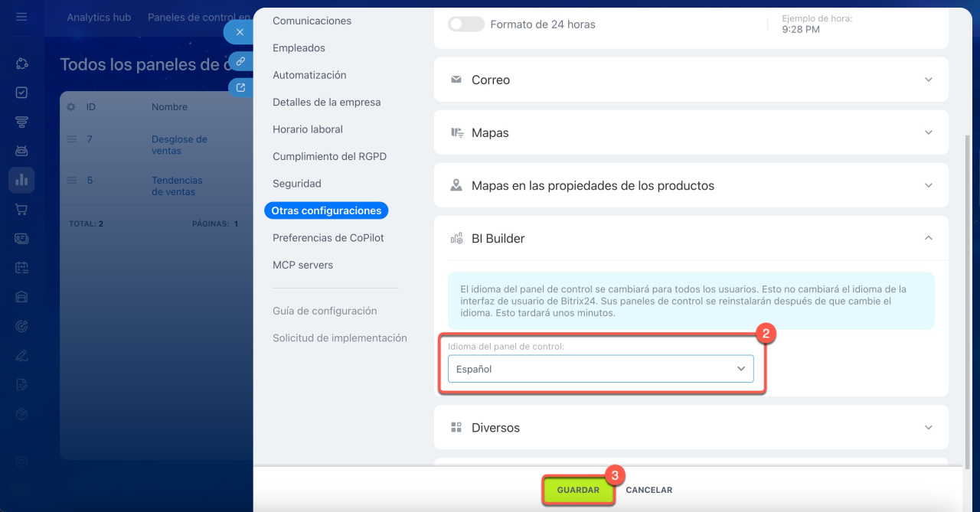This screenshot has height=512, width=980.
Task: Open row menu for dashboard ID 5
Action: tap(71, 181)
